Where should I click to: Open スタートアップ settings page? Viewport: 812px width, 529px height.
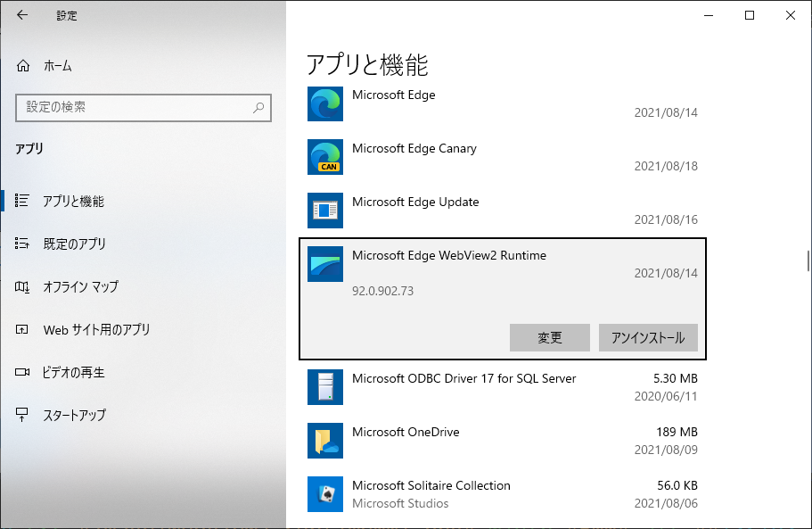(74, 416)
